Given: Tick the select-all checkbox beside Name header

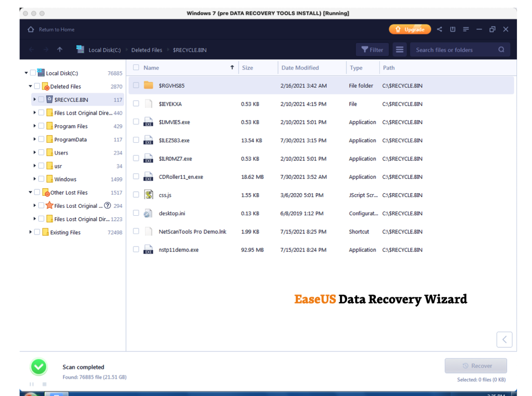Looking at the screenshot, I should tap(136, 68).
